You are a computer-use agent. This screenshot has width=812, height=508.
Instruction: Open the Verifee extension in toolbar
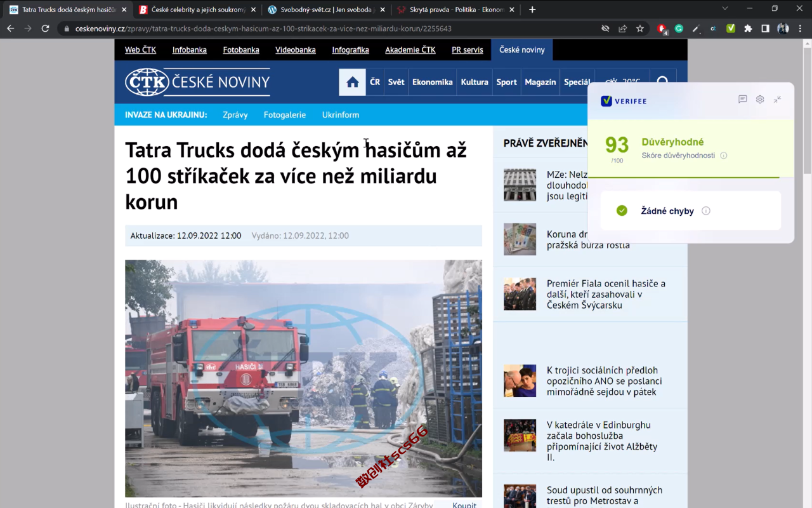coord(731,29)
